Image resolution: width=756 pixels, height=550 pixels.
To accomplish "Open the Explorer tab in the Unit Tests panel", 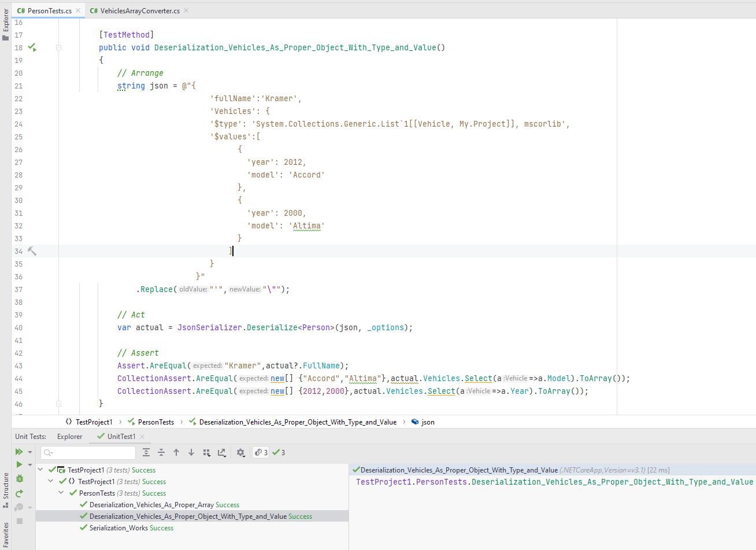I will point(69,437).
